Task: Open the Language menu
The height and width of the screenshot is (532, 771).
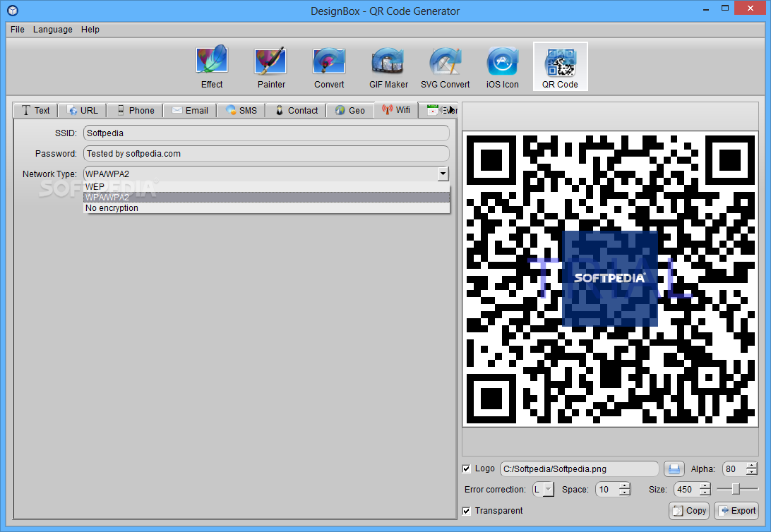Action: 53,30
